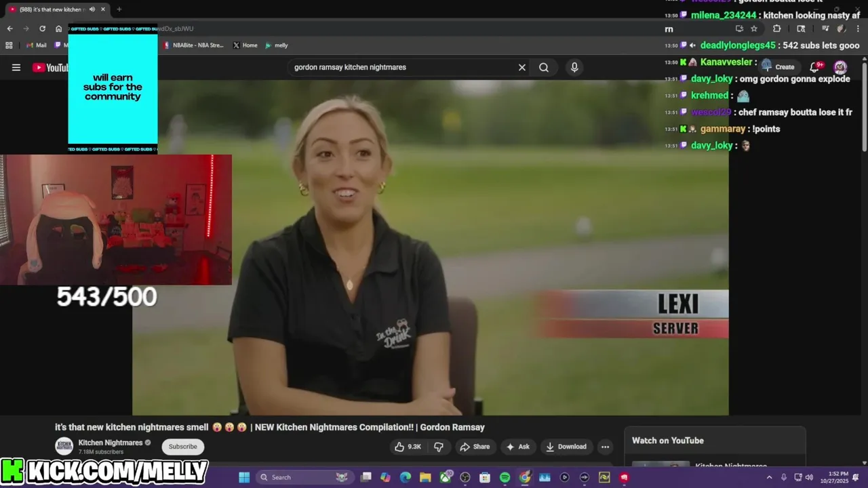This screenshot has width=868, height=488.
Task: Bookmark this page with the star icon
Action: pyautogui.click(x=753, y=28)
